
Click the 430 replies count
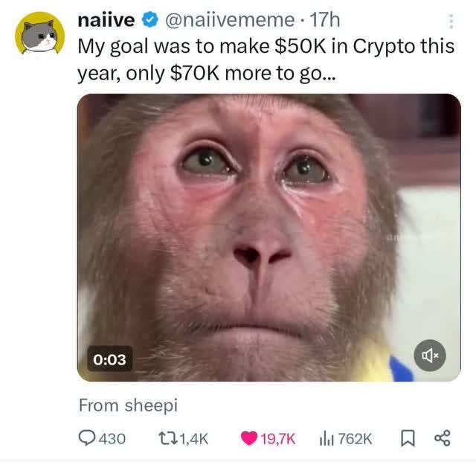point(112,438)
